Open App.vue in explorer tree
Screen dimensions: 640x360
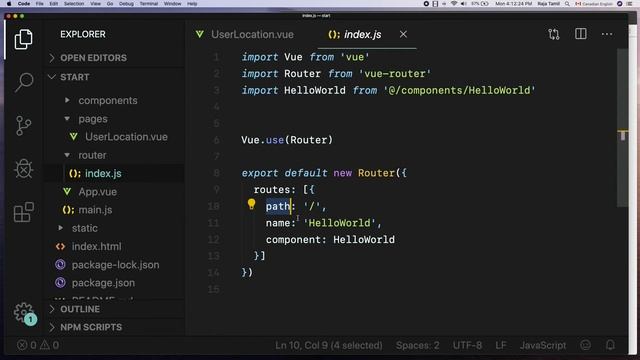(98, 191)
